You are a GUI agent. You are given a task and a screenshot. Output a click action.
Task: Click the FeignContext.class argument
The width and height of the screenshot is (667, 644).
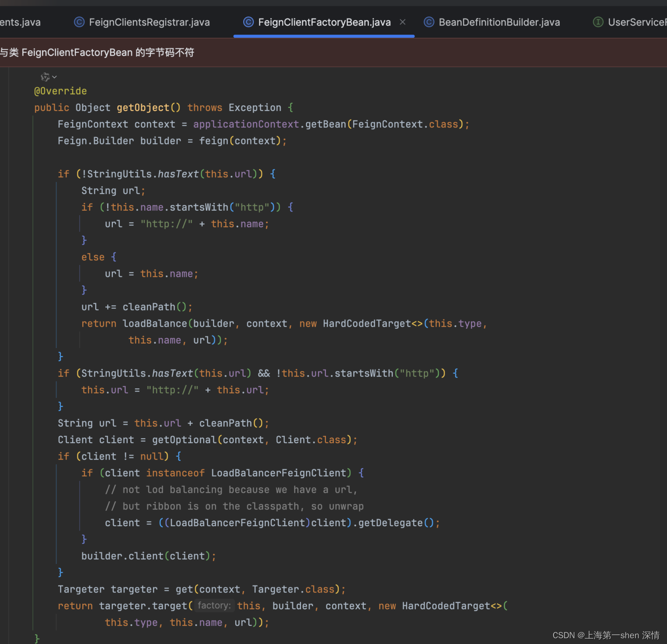(x=405, y=124)
